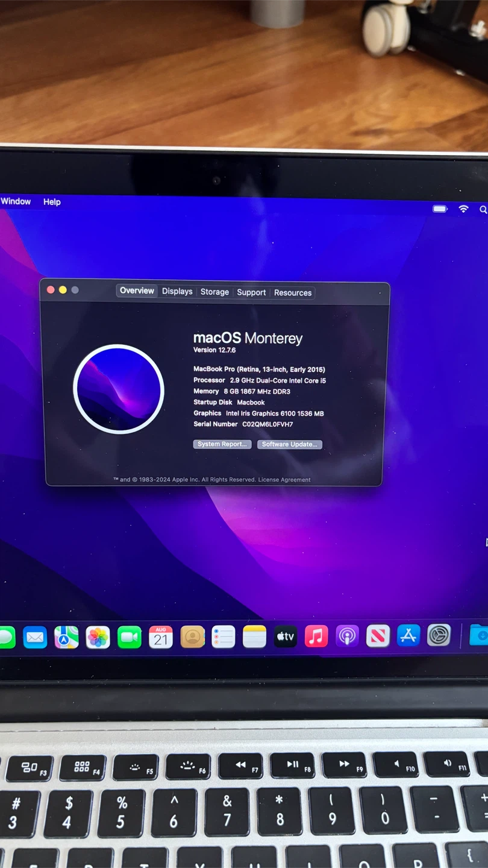
Task: Open the App Store icon
Action: (408, 635)
